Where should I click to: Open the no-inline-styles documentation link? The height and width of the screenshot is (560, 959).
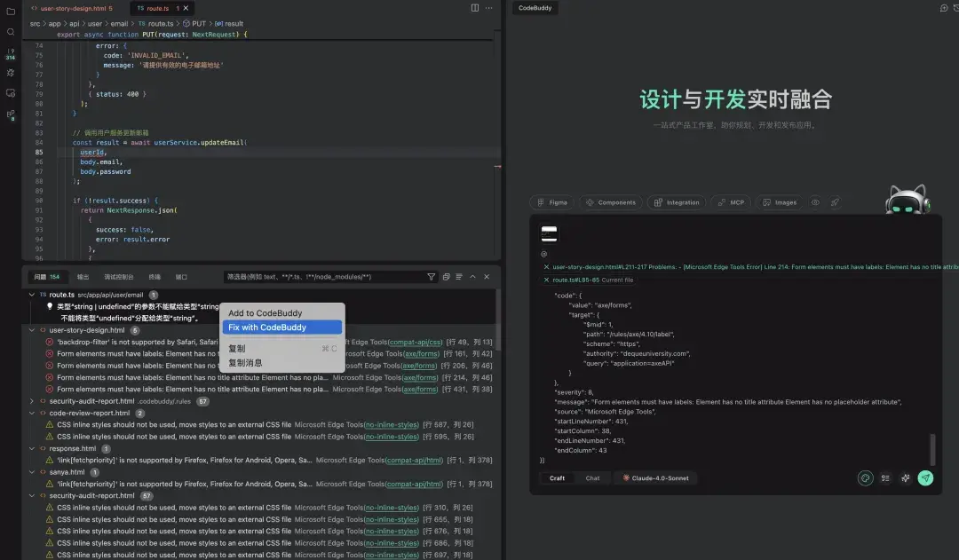pos(393,424)
